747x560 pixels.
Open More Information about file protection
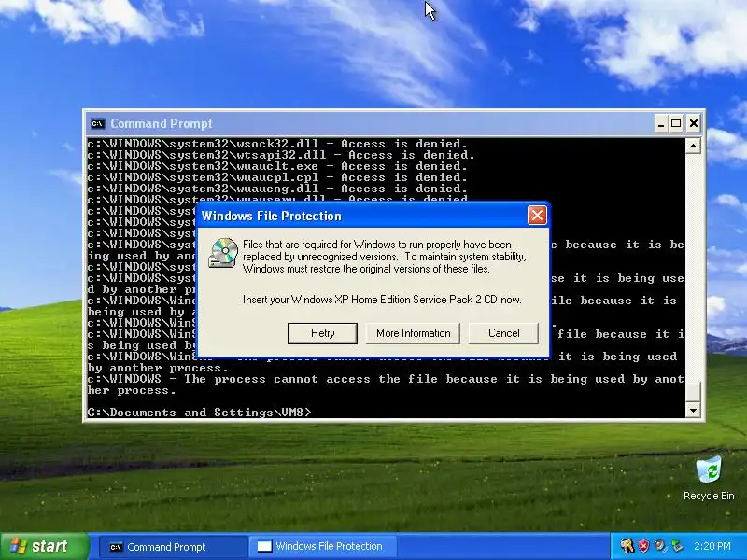click(413, 333)
